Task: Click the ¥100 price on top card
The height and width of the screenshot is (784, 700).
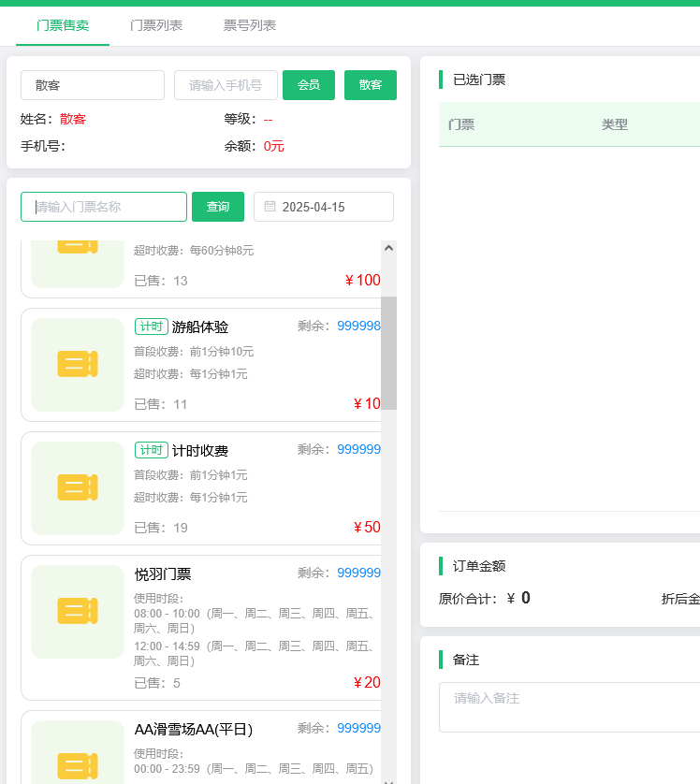Action: pos(363,280)
